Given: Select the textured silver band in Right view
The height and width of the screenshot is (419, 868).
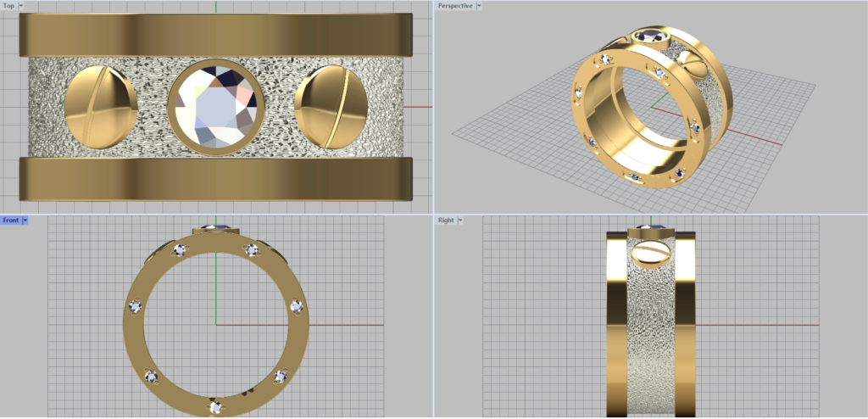Looking at the screenshot, I should pos(650,339).
